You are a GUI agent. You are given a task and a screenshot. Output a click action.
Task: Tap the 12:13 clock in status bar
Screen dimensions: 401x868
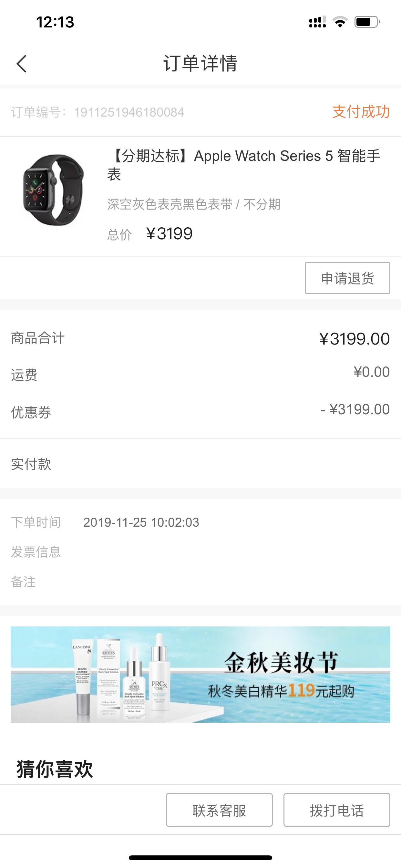[x=55, y=22]
